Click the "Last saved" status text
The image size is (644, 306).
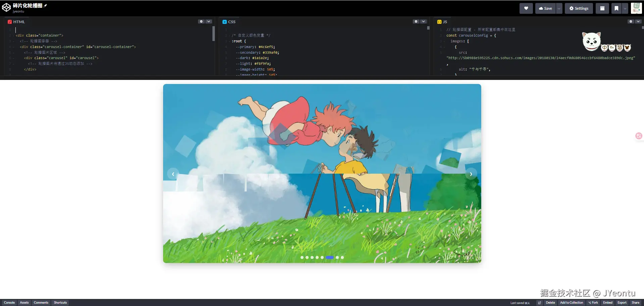pyautogui.click(x=520, y=303)
